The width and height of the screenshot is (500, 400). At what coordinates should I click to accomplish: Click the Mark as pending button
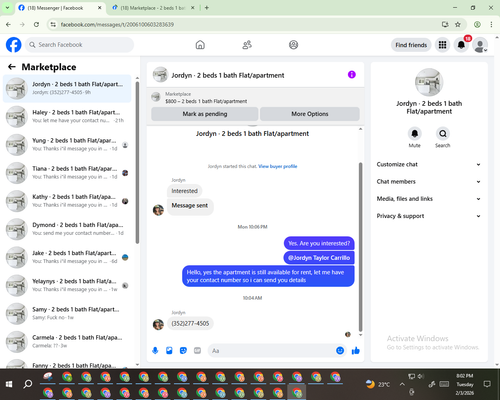tap(205, 114)
